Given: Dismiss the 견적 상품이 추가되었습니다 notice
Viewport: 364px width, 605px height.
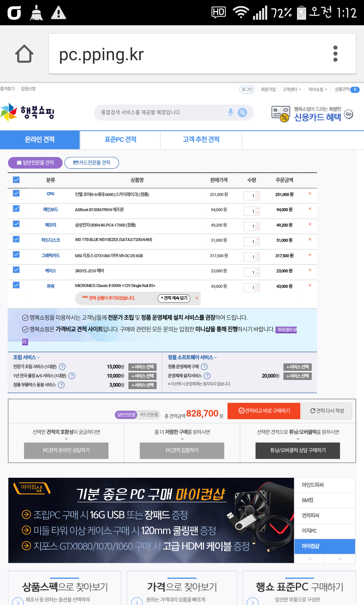Looking at the screenshot, I should tap(197, 298).
